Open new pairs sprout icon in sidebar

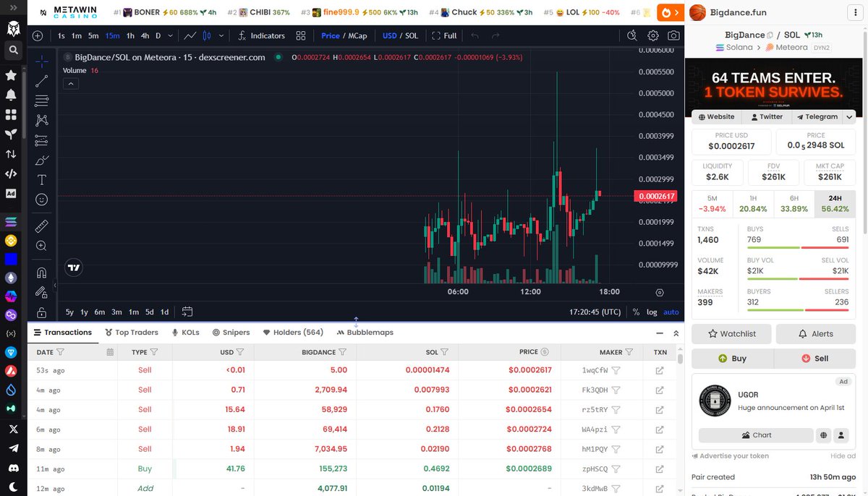11,134
